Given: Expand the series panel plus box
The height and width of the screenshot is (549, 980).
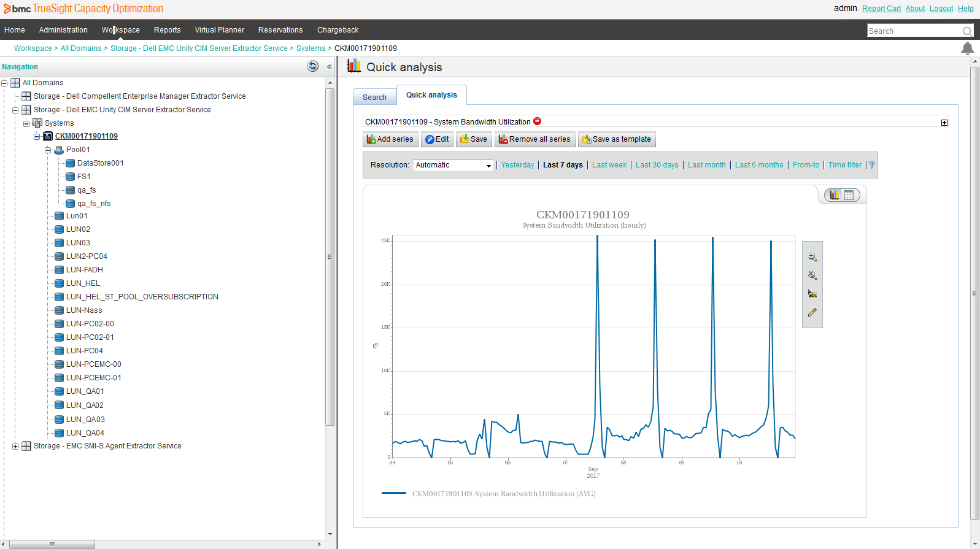Looking at the screenshot, I should point(944,123).
